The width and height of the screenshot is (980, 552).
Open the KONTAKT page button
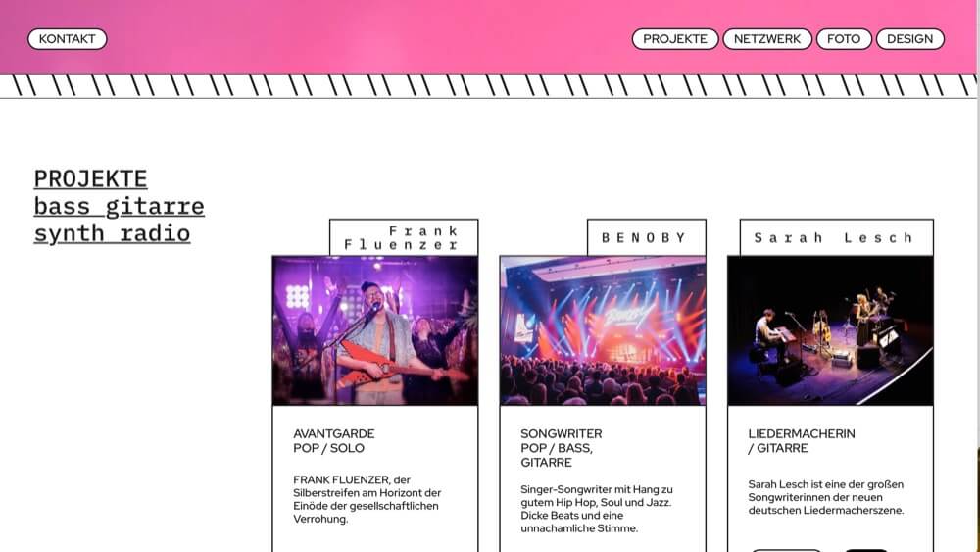point(67,39)
